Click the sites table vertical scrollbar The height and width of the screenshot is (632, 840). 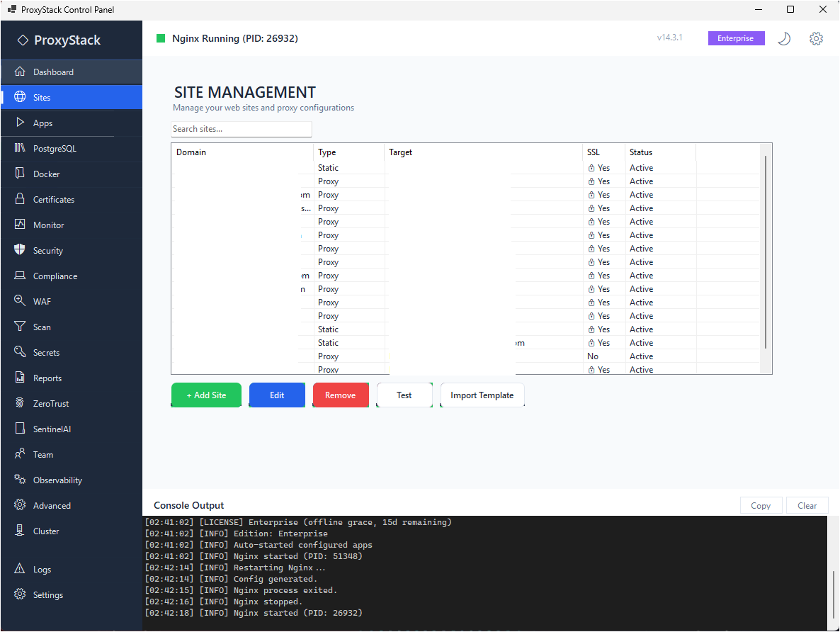click(x=766, y=252)
